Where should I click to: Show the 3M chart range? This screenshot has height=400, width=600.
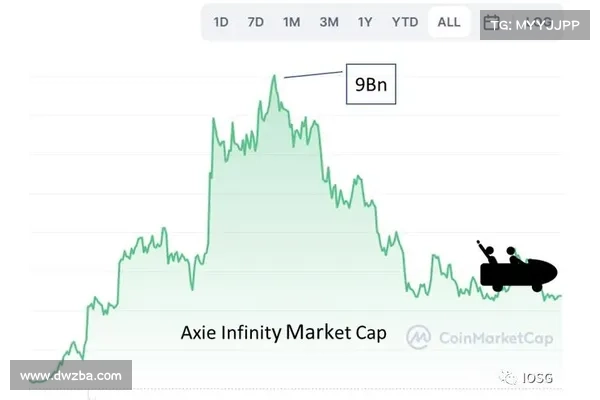coord(329,22)
